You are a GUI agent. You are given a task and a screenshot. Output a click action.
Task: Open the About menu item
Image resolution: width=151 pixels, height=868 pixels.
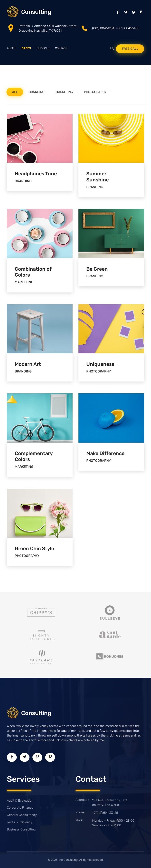click(x=11, y=49)
